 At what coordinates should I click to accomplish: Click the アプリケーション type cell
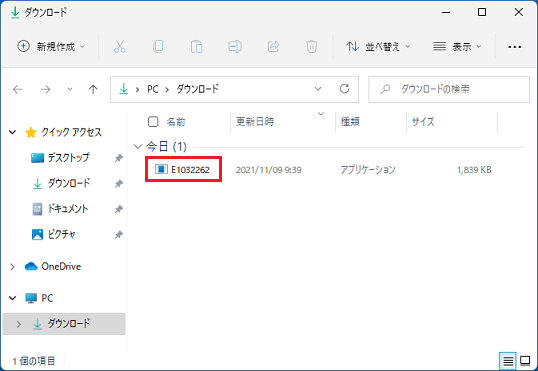[x=368, y=170]
